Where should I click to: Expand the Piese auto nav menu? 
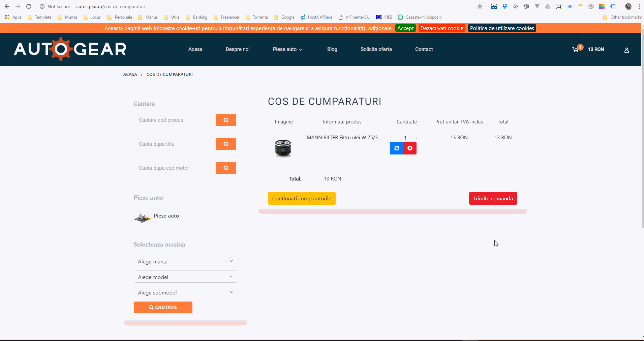(288, 49)
